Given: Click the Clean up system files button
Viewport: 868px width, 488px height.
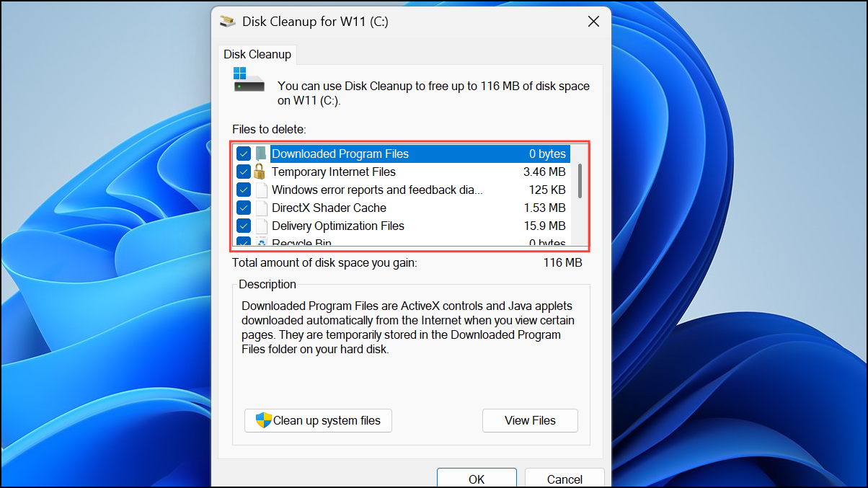Looking at the screenshot, I should coord(318,421).
